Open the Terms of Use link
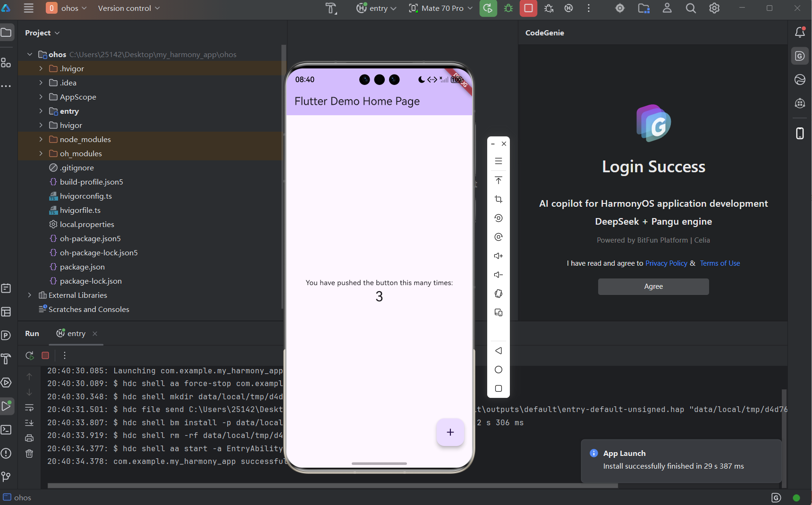The height and width of the screenshot is (505, 812). pyautogui.click(x=720, y=263)
